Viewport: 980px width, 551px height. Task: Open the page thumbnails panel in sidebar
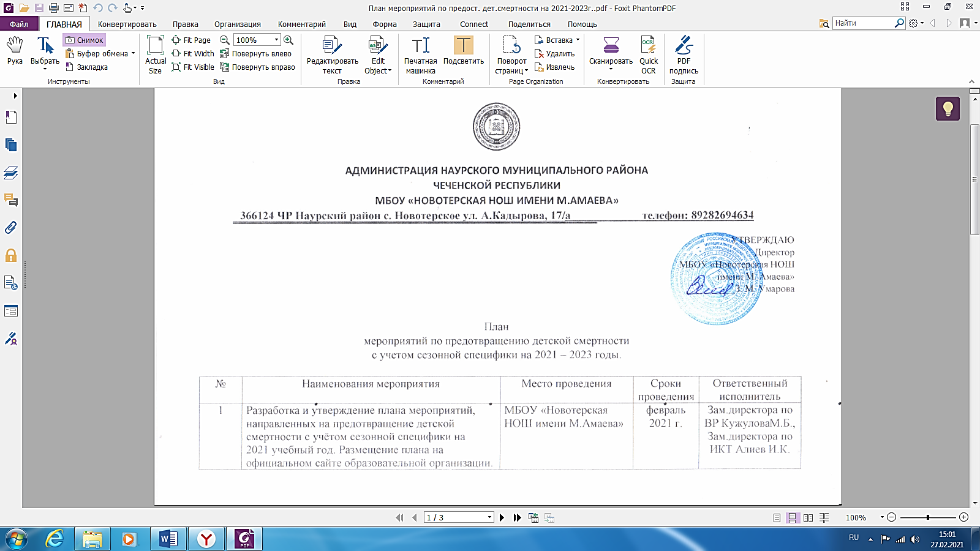click(x=11, y=145)
